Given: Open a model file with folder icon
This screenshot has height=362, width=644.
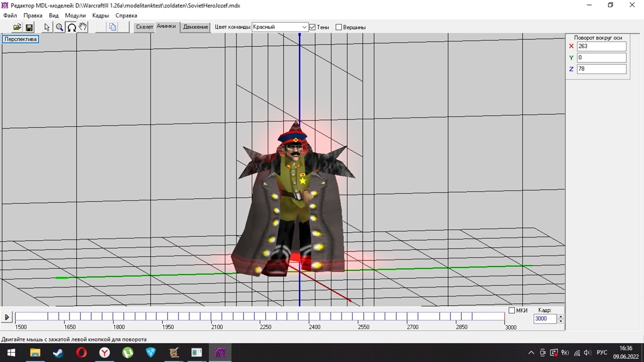Looking at the screenshot, I should 17,27.
